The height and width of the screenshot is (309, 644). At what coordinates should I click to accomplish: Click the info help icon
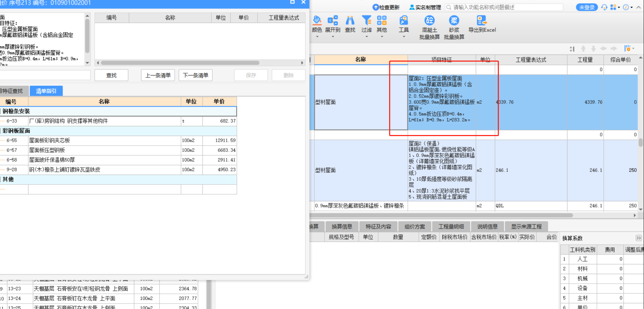626,7
